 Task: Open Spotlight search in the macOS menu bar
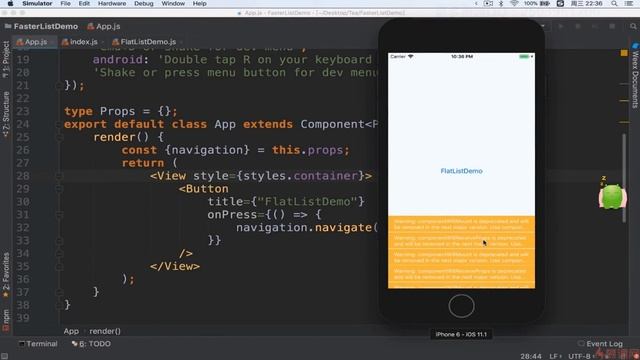[614, 3]
